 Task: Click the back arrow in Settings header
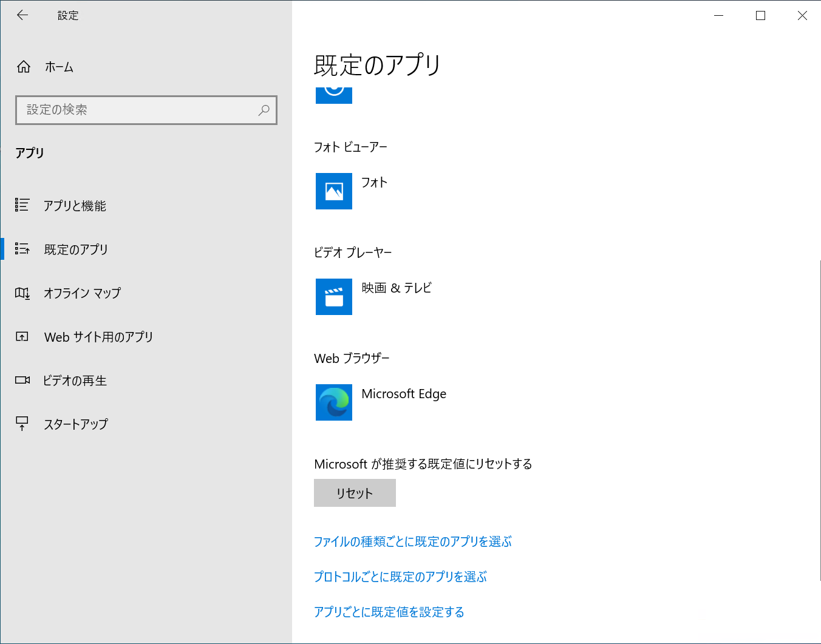[x=22, y=16]
